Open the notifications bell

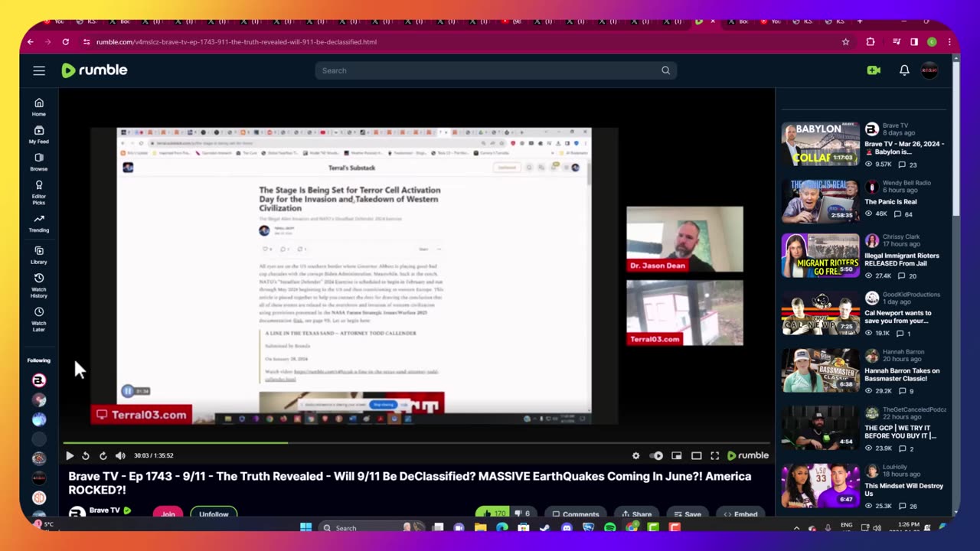[904, 70]
